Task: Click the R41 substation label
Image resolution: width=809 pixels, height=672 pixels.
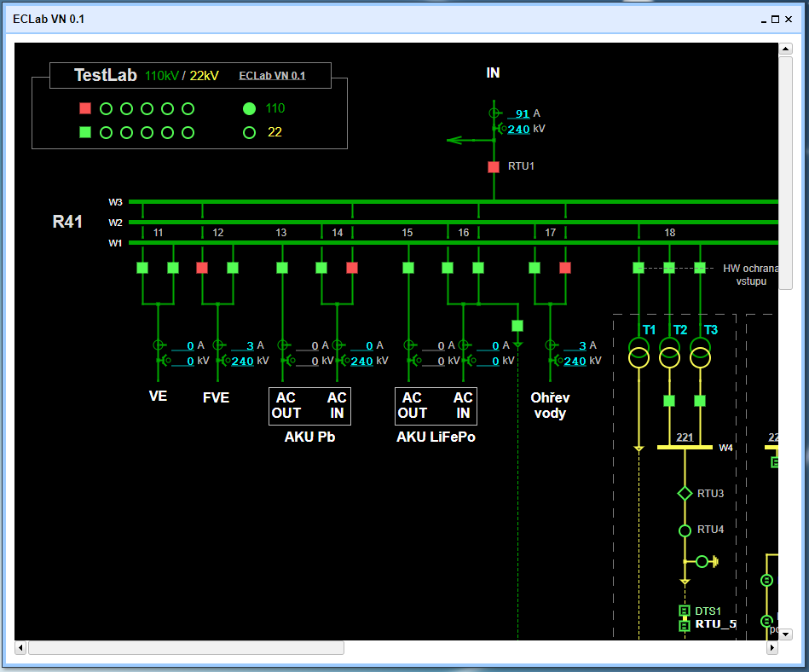Action: (67, 222)
